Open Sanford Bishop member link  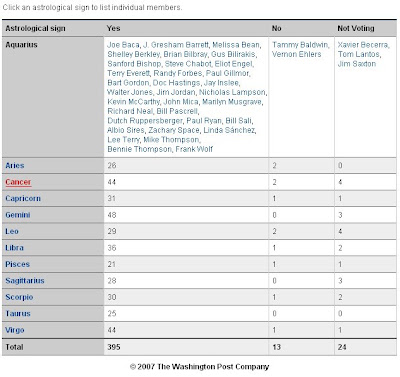pos(134,64)
